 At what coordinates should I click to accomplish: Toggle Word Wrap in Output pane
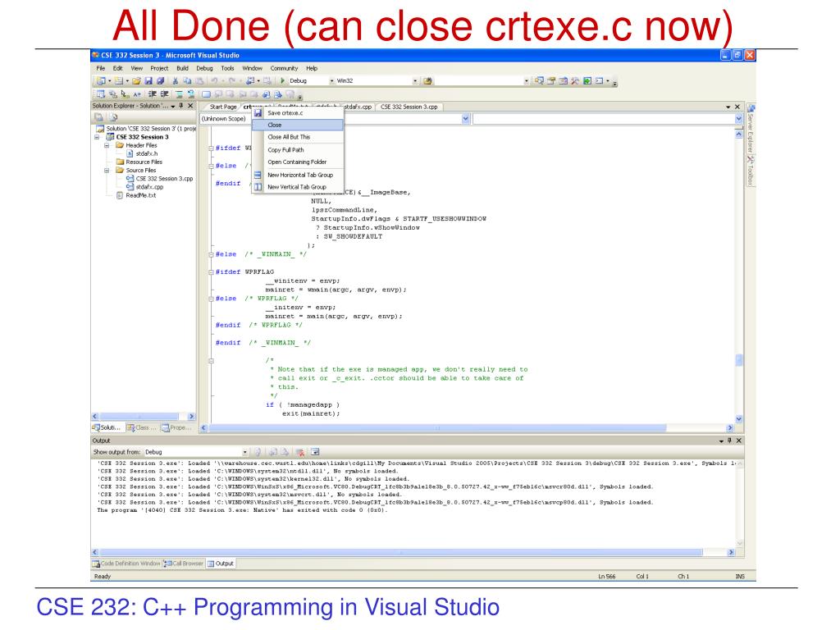pyautogui.click(x=314, y=452)
